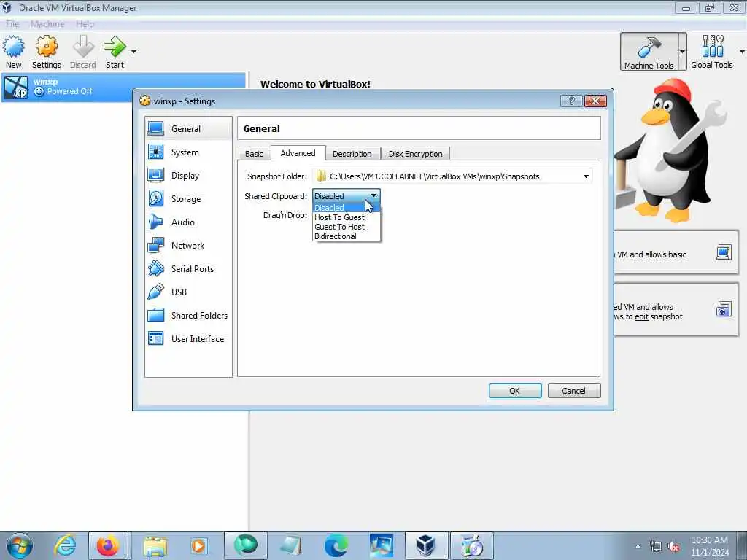This screenshot has height=560, width=747.
Task: Switch to the Basic tab
Action: pyautogui.click(x=254, y=154)
